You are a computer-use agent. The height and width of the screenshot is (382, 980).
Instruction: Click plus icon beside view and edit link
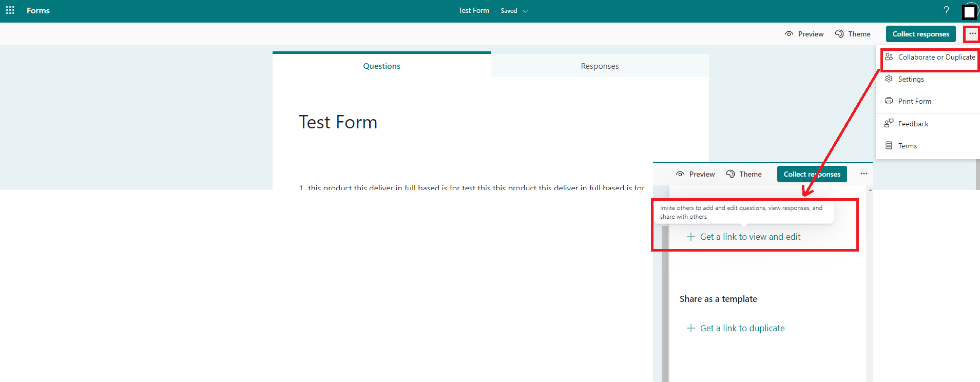point(691,237)
